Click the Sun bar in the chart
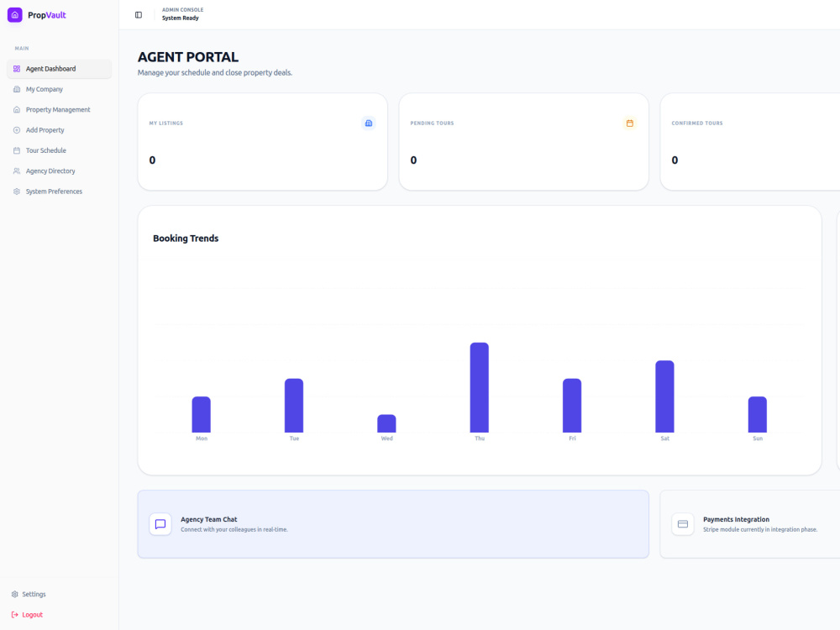The width and height of the screenshot is (840, 630). (x=758, y=414)
